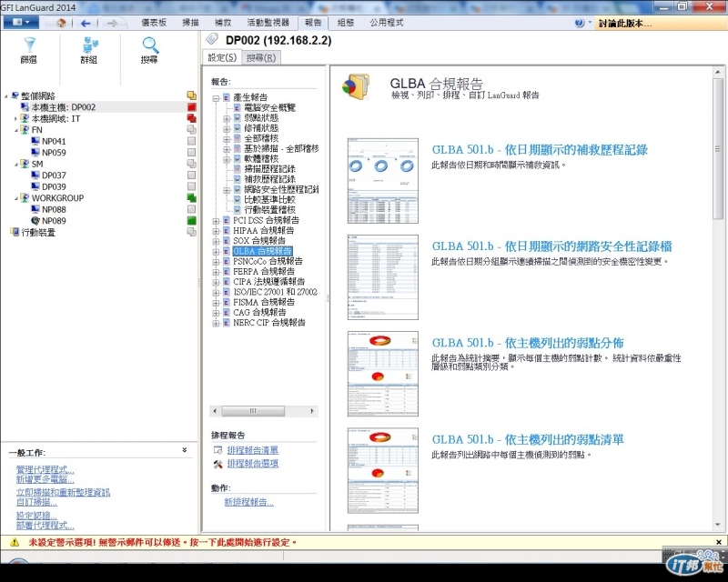Select SOX 合規報告 in report tree
This screenshot has height=582, width=728.
coord(259,241)
